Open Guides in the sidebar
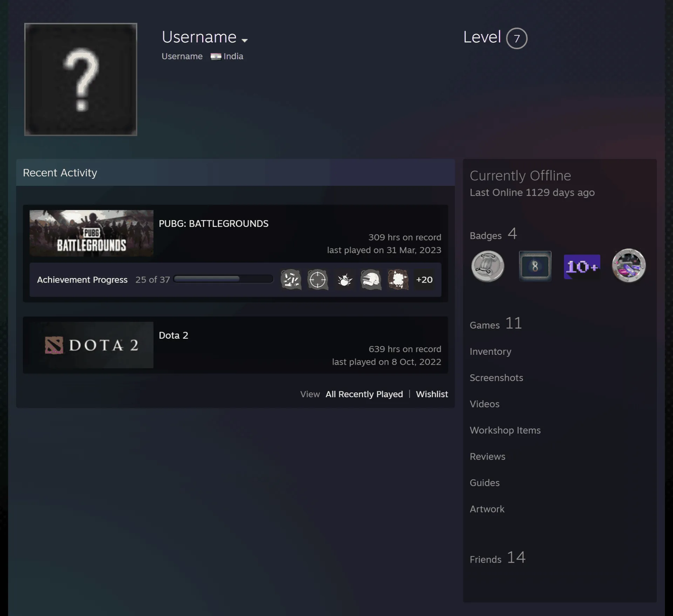The height and width of the screenshot is (616, 673). pyautogui.click(x=484, y=483)
